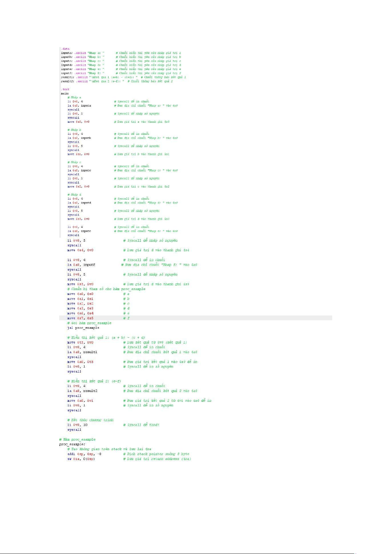Image resolution: width=392 pixels, height=554 pixels.
Task: Click the proc_example: label definition
Action: [72, 444]
